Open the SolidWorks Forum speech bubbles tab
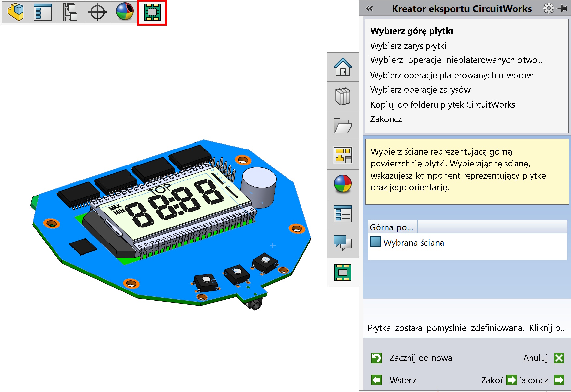The width and height of the screenshot is (571, 392). pos(343,243)
